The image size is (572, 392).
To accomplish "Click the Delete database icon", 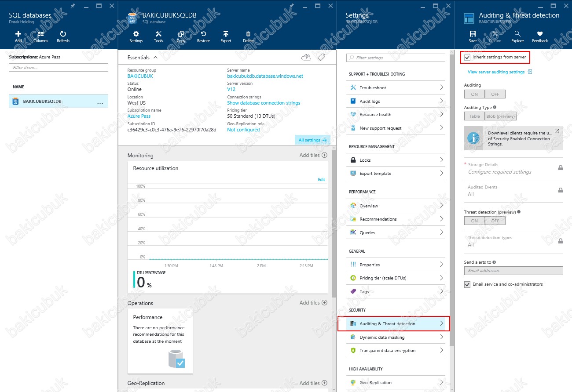I will point(248,34).
